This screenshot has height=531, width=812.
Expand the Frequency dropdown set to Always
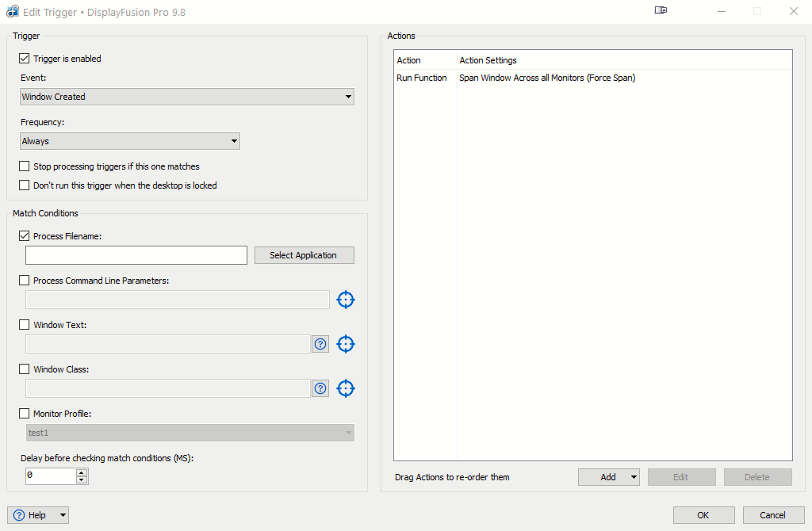point(130,141)
